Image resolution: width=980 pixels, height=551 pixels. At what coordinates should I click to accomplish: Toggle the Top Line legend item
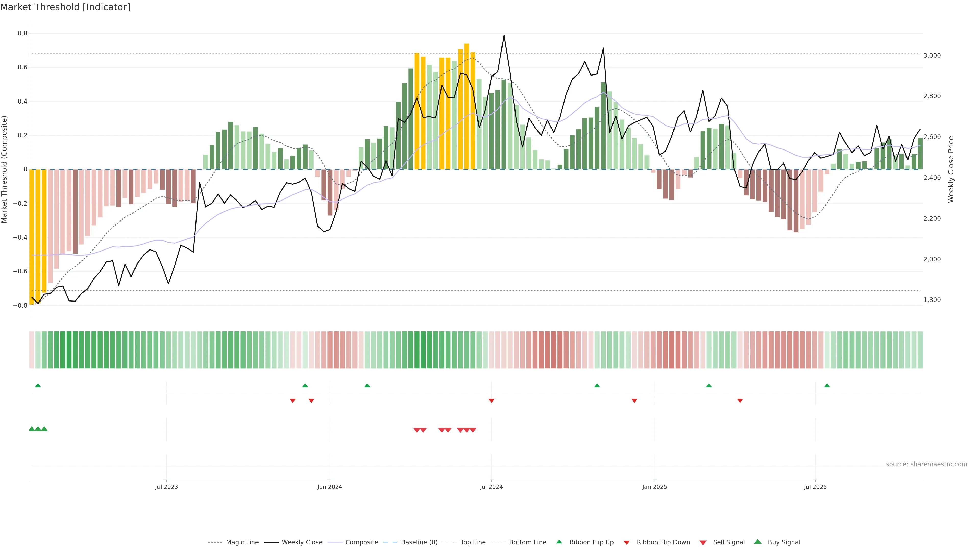473,542
